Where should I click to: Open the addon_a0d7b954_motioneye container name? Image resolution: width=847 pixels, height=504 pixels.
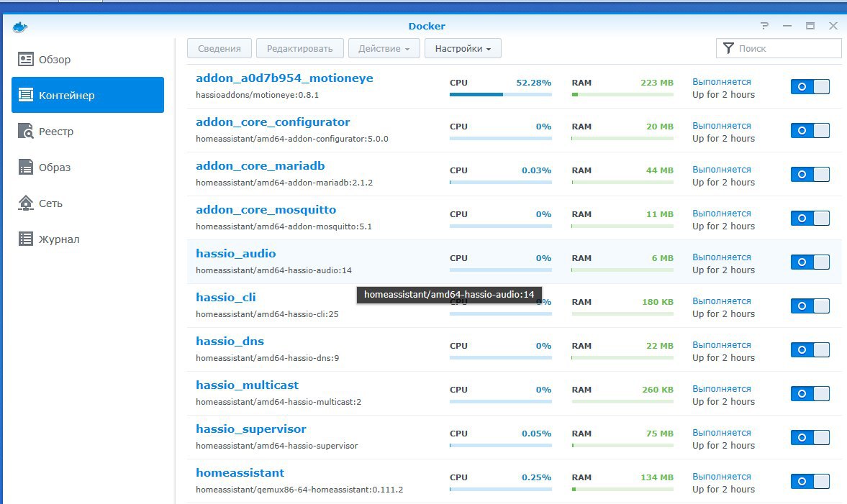tap(284, 78)
